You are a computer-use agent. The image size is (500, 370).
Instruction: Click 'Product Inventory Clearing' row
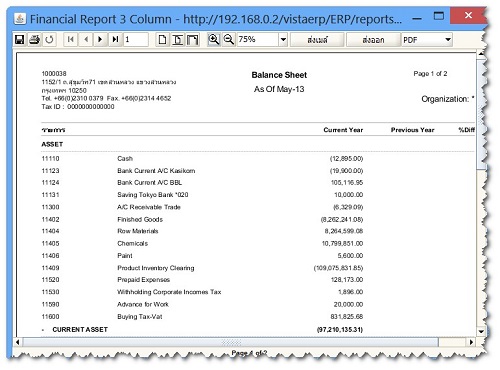pos(156,268)
